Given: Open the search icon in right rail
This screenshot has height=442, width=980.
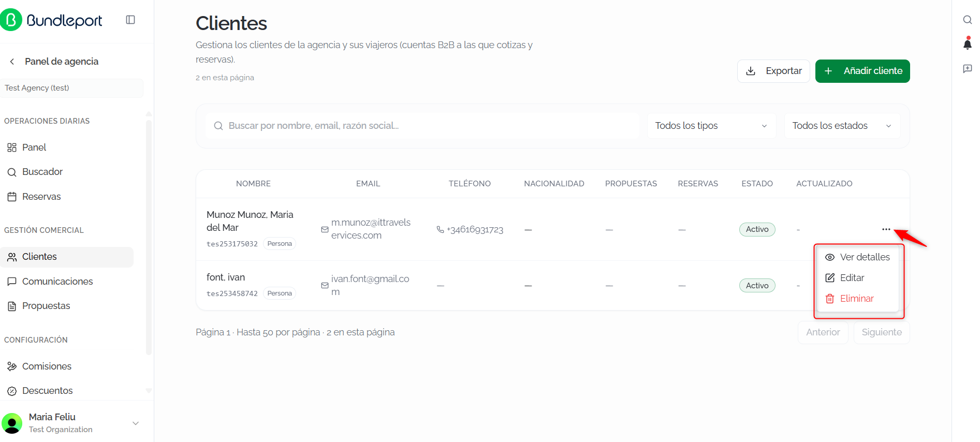Looking at the screenshot, I should pyautogui.click(x=967, y=20).
